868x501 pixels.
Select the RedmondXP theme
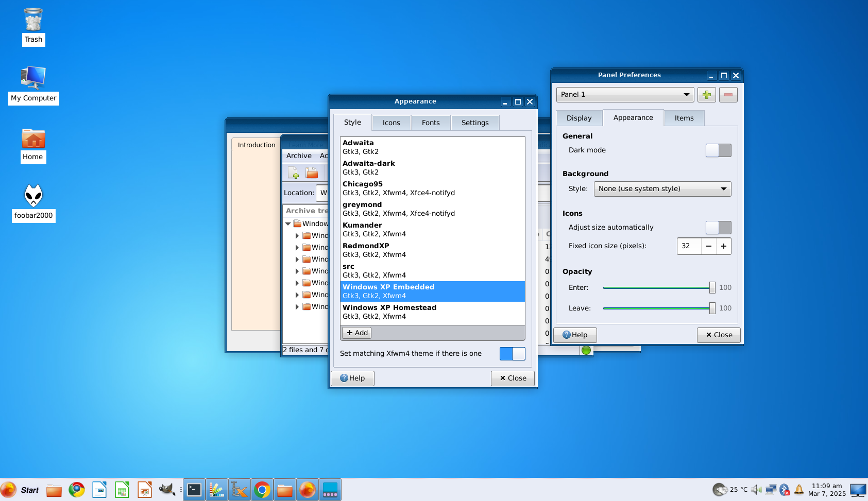(433, 250)
